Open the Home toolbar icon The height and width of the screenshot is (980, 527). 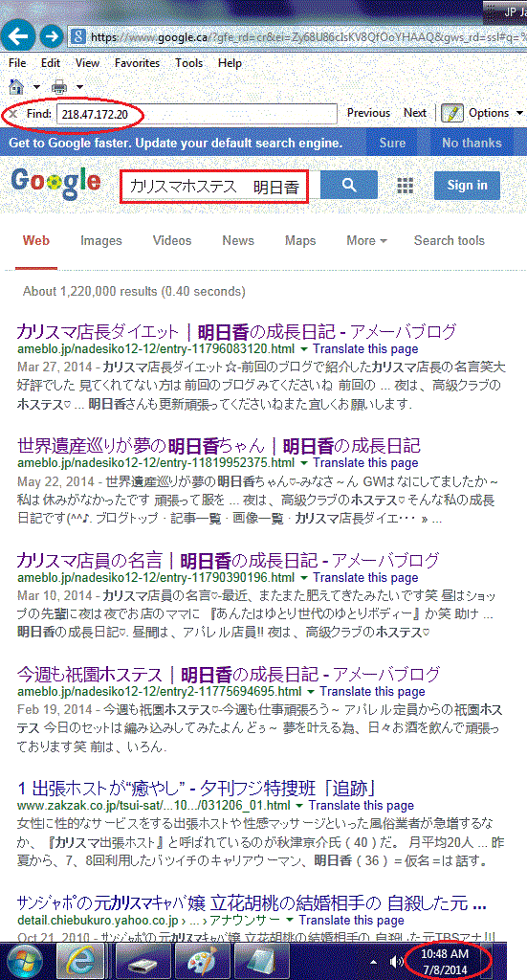[x=18, y=86]
